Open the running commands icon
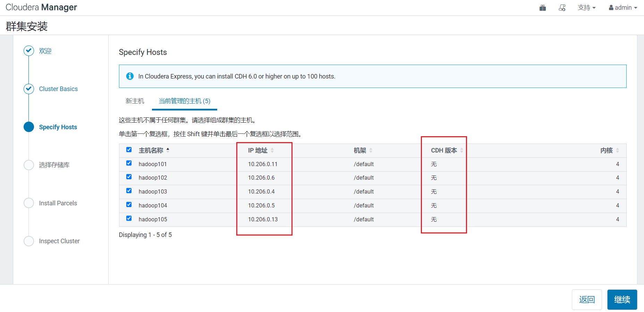The height and width of the screenshot is (312, 644). [x=562, y=8]
